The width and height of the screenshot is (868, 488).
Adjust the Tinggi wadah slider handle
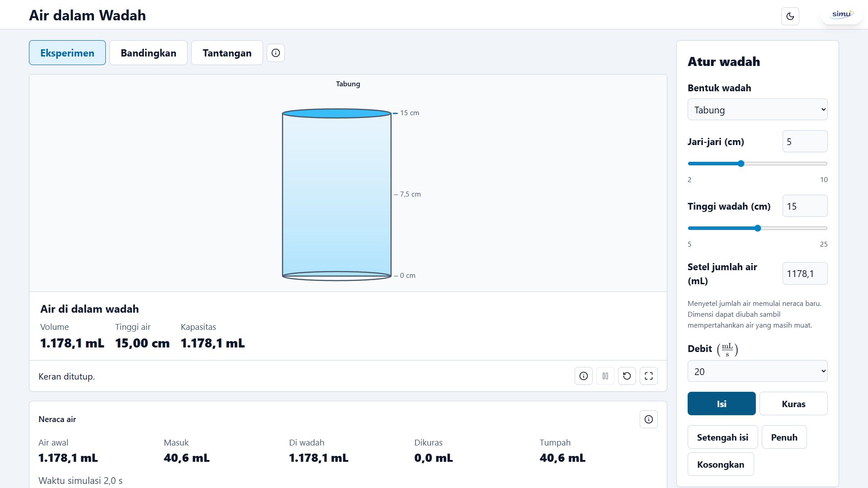coord(758,228)
